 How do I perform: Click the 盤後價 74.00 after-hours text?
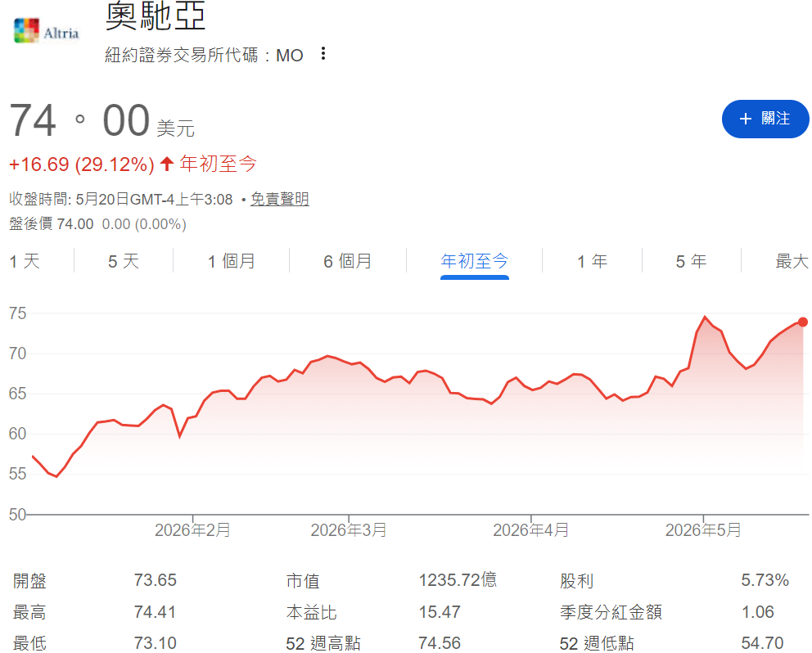pos(52,223)
